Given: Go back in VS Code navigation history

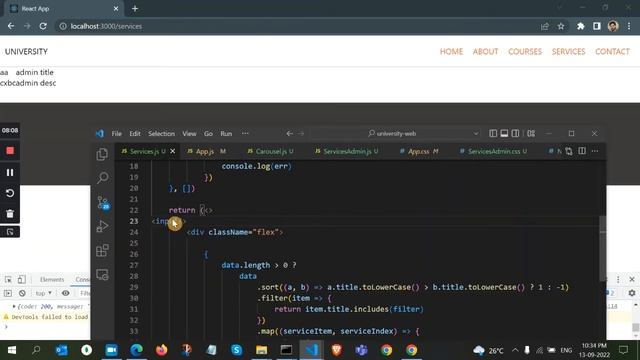Looking at the screenshot, I should [289, 133].
